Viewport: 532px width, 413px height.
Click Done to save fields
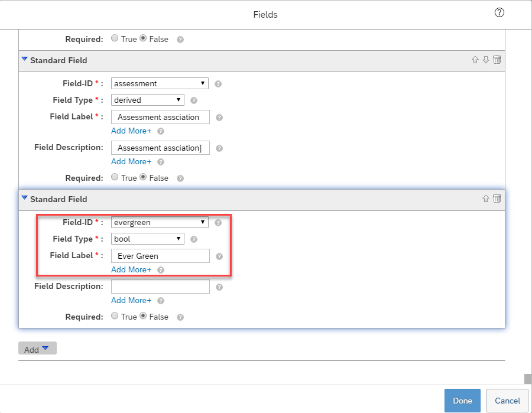(462, 401)
